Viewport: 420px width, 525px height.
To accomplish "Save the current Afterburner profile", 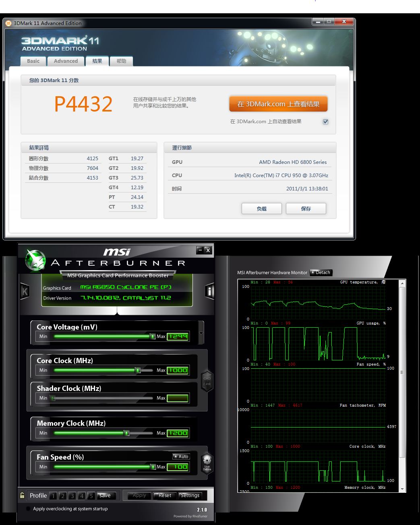I will pos(107,496).
